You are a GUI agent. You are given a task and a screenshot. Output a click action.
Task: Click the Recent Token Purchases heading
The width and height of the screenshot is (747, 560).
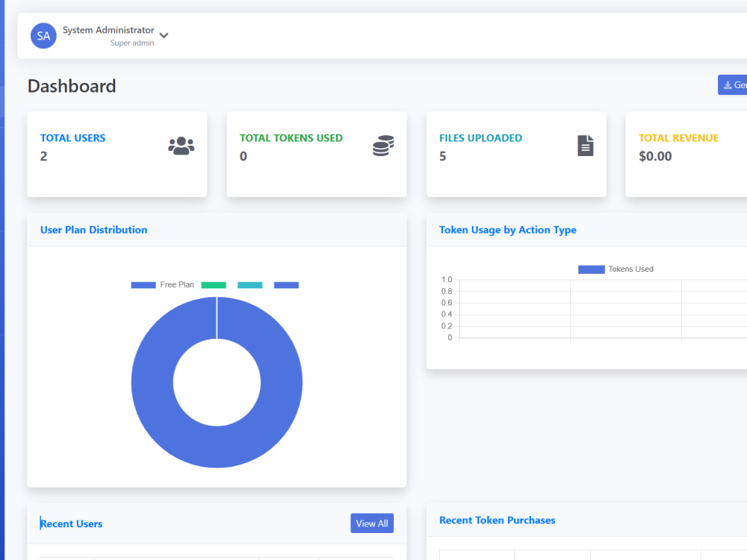[x=498, y=520]
